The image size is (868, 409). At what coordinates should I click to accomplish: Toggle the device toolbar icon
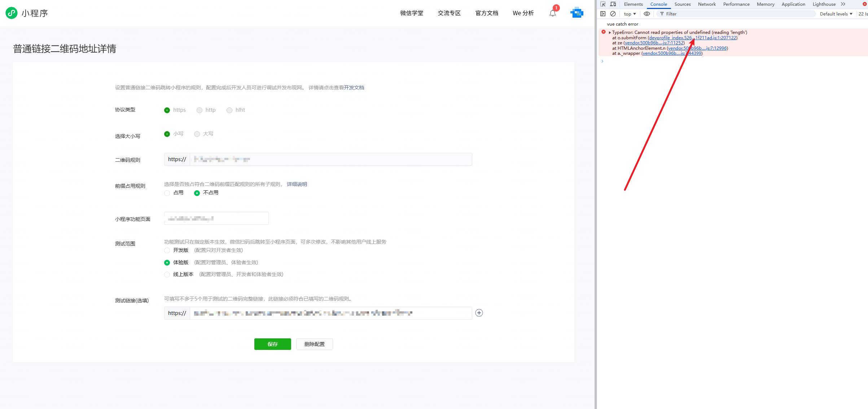click(613, 4)
